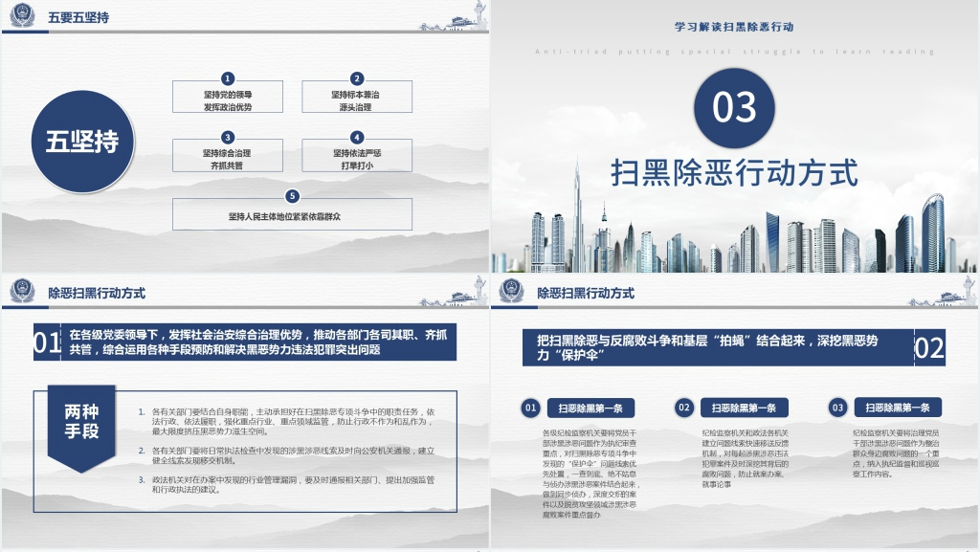Viewport: 980px width, 552px height.
Task: Select the large 五坚持 circle
Action: [83, 143]
